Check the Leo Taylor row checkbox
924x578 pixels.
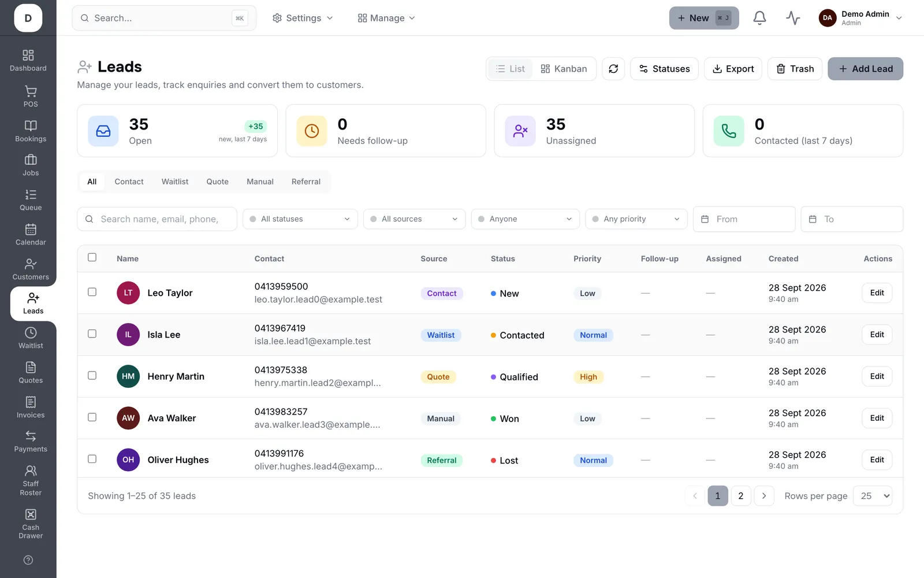pyautogui.click(x=92, y=292)
